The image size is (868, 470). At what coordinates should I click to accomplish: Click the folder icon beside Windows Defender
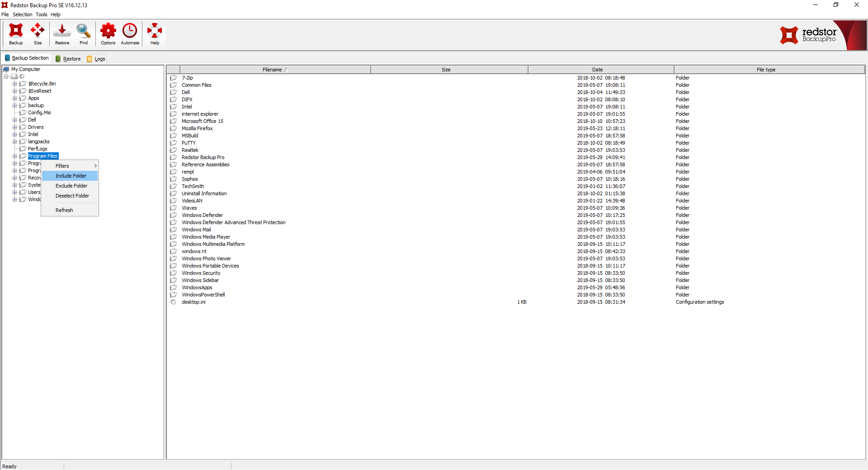pyautogui.click(x=173, y=215)
